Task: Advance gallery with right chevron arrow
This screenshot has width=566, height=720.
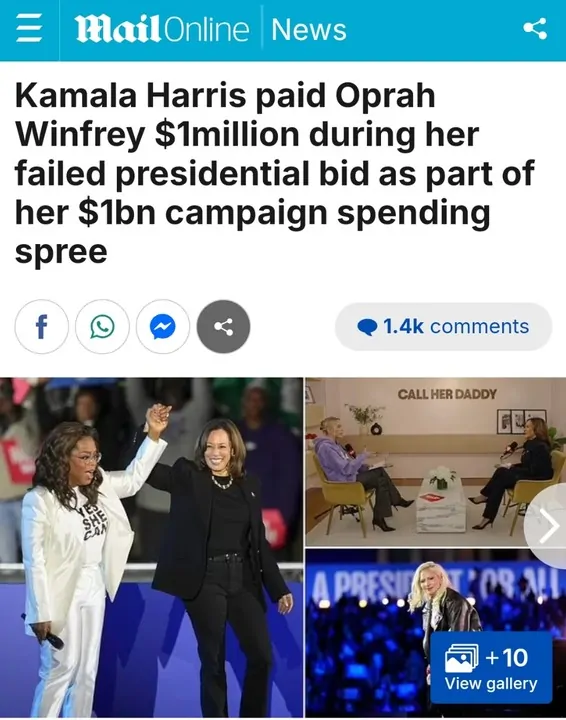Action: click(547, 526)
